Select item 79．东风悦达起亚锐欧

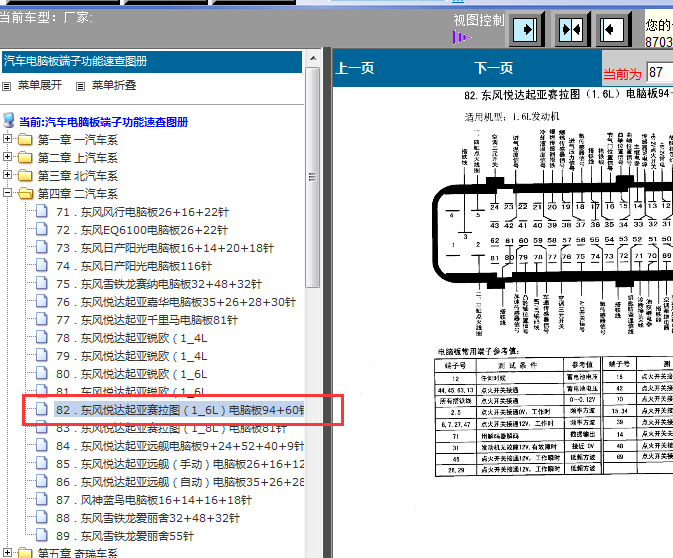pyautogui.click(x=131, y=356)
